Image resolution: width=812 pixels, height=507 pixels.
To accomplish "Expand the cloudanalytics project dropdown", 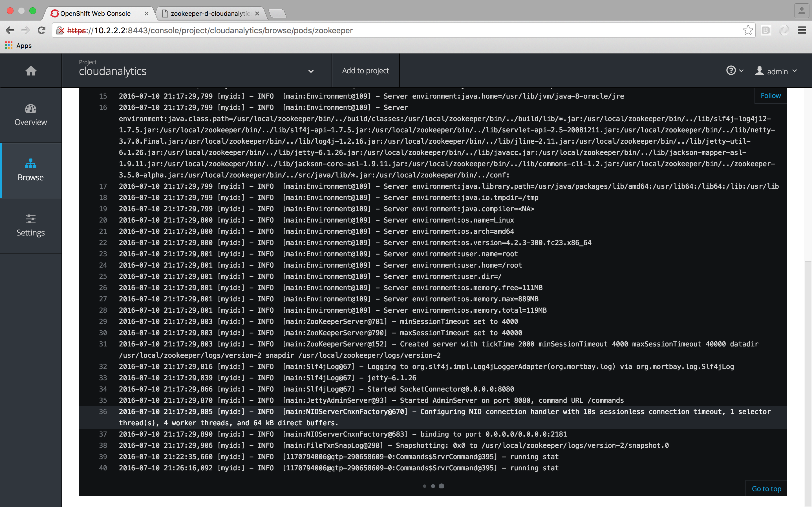I will (311, 71).
